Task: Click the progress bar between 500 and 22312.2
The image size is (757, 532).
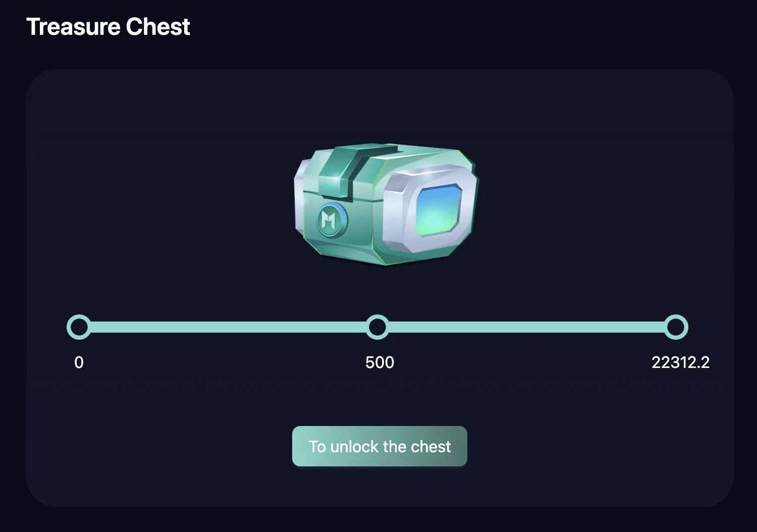Action: point(525,327)
